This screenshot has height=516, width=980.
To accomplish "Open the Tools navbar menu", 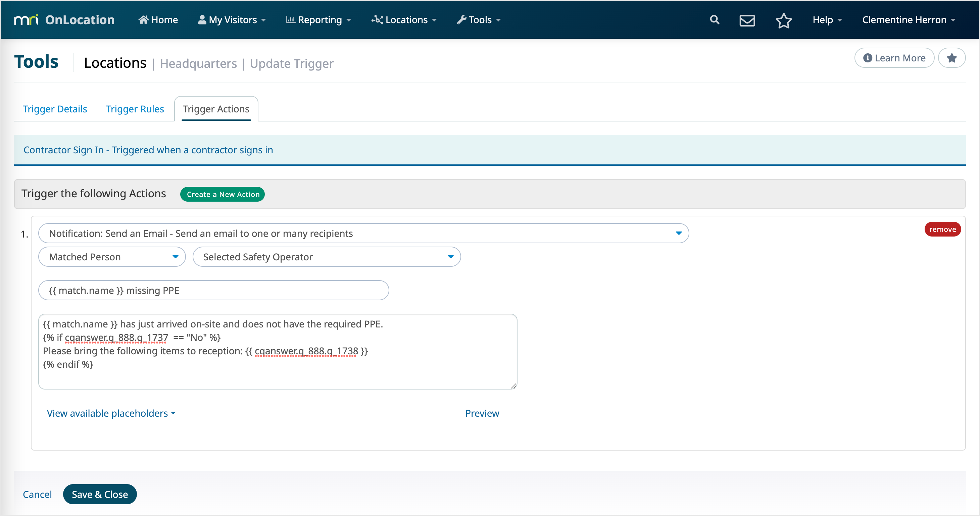I will point(479,20).
